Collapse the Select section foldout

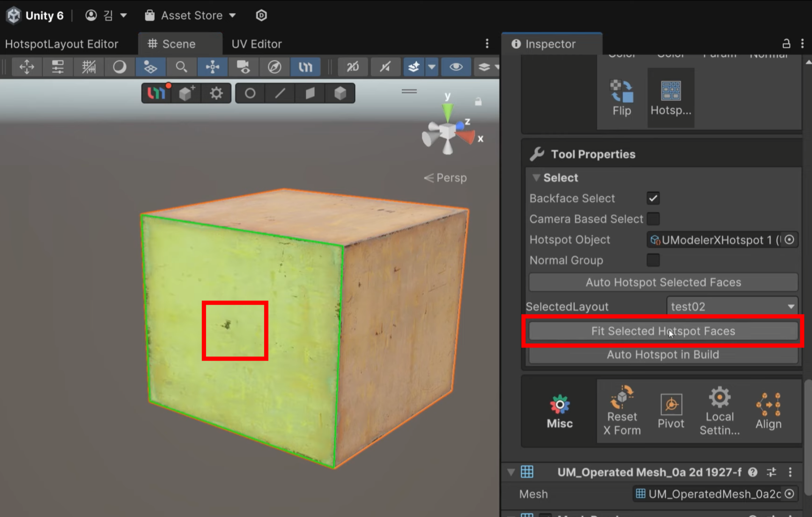[x=536, y=178]
